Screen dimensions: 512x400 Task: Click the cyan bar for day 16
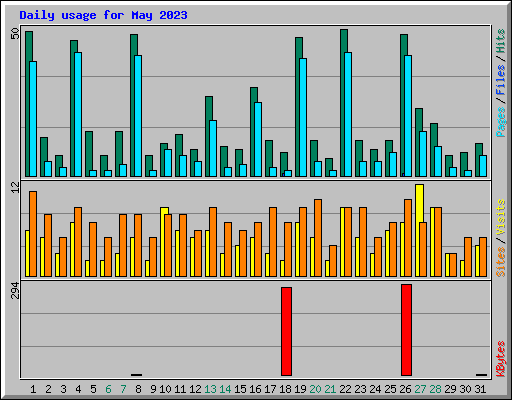click(258, 139)
